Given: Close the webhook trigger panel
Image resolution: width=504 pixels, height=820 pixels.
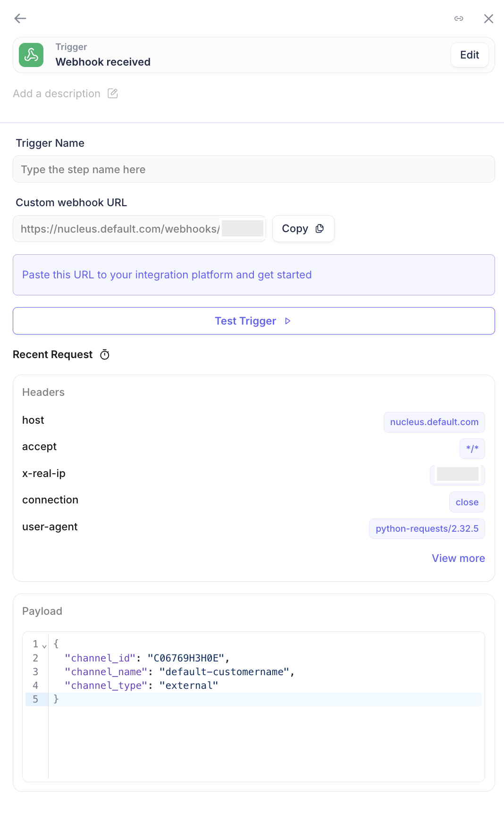Looking at the screenshot, I should point(488,18).
